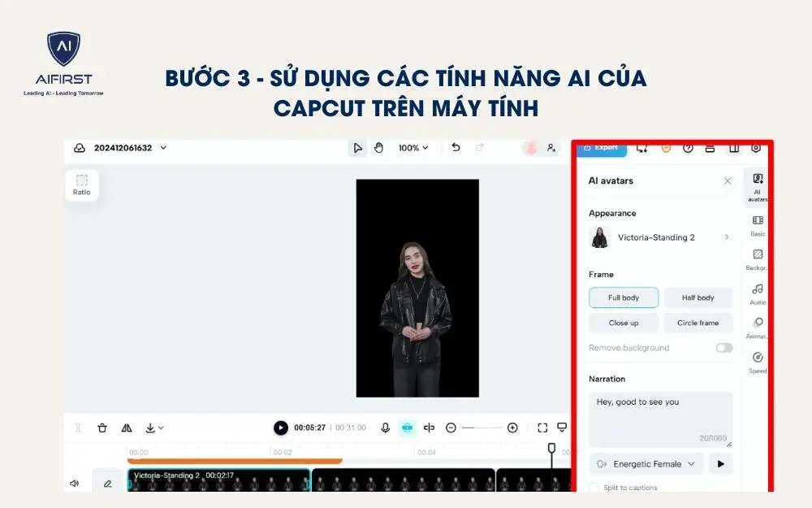Open the invite collaborator icon
The height and width of the screenshot is (508, 812).
click(x=551, y=148)
